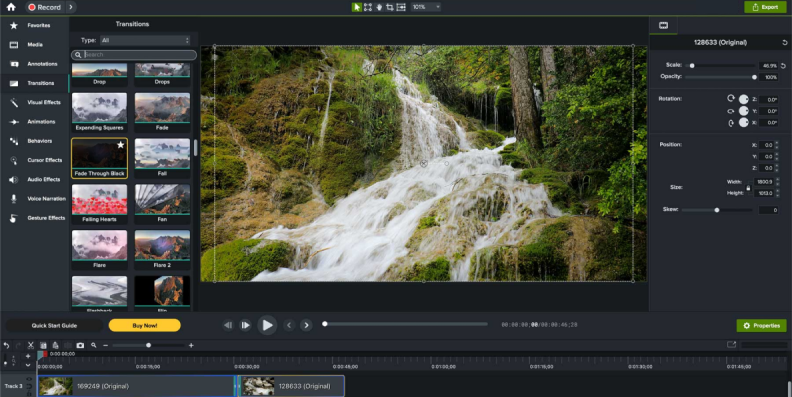Select the arrow Select tool
This screenshot has height=397, width=792.
[357, 7]
